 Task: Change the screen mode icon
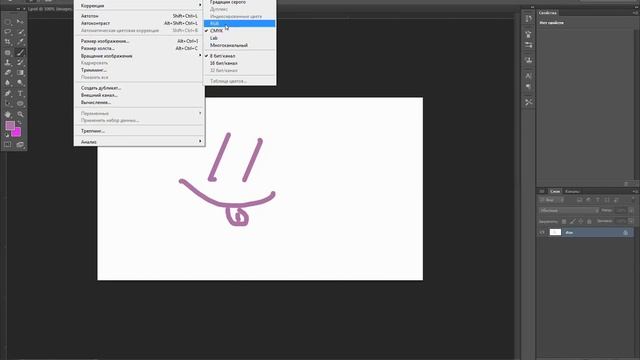pos(20,144)
